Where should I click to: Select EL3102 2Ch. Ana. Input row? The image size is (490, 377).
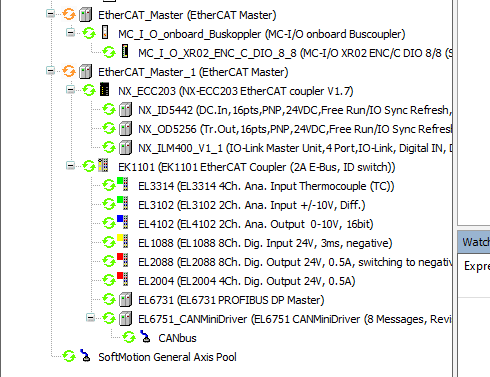coord(252,205)
